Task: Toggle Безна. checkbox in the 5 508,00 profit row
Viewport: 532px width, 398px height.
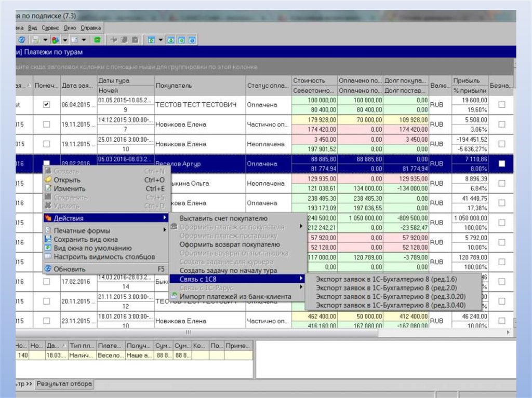Action: pyautogui.click(x=502, y=125)
